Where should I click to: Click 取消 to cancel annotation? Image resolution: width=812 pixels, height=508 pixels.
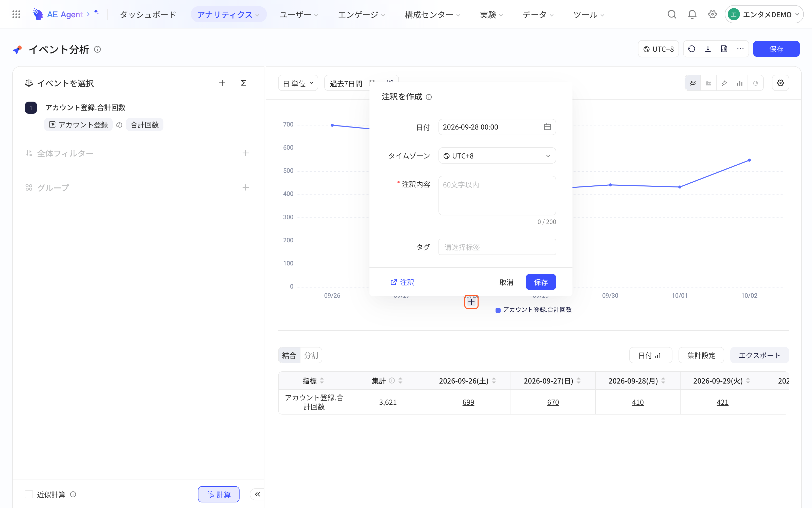coord(506,282)
